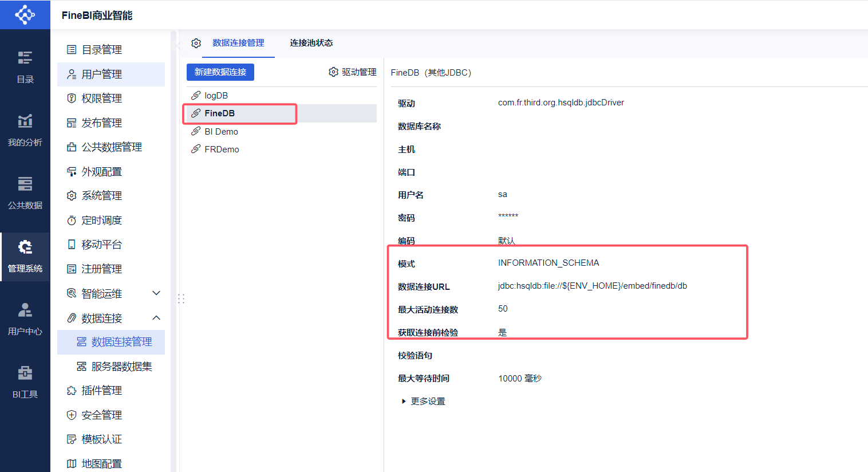Click the link icon next to BI Demo
The width and height of the screenshot is (868, 472).
pos(196,131)
